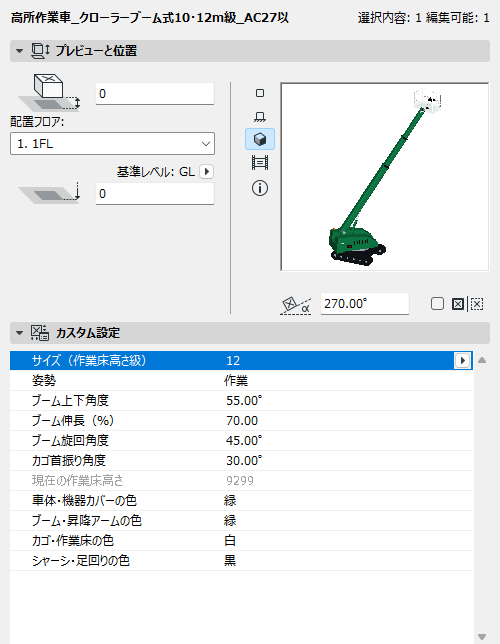
Task: Collapse the カスタム設定 section
Action: click(19, 333)
